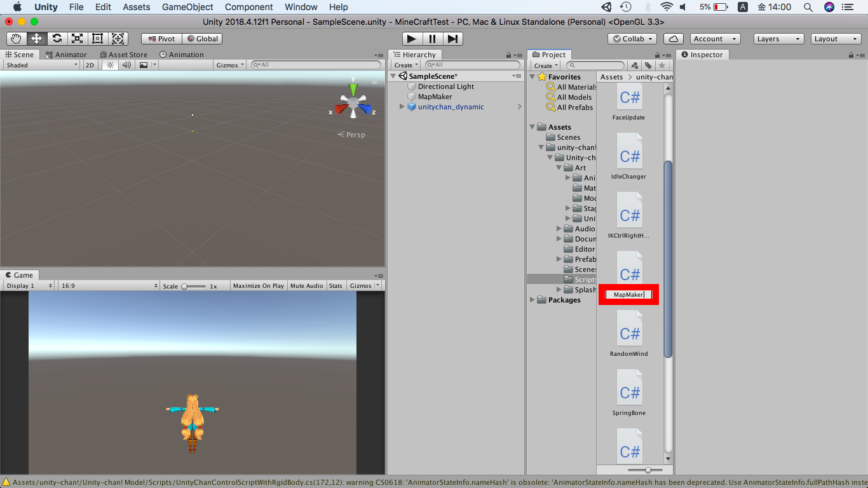This screenshot has width=868, height=488.
Task: Open macOS Spotlight search icon
Action: click(808, 7)
